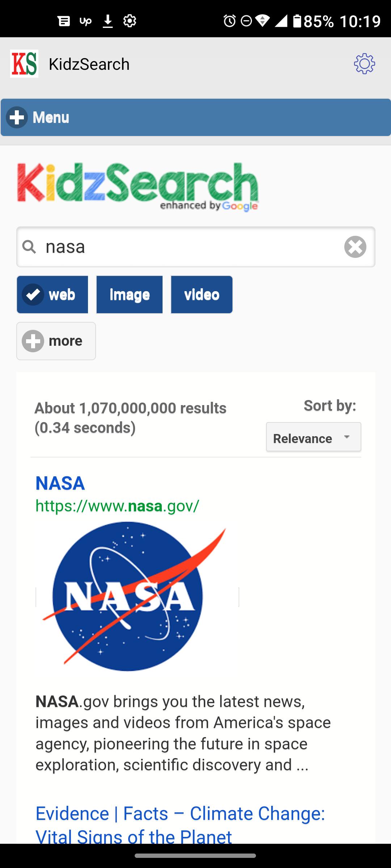
Task: Select the video search type
Action: (x=202, y=295)
